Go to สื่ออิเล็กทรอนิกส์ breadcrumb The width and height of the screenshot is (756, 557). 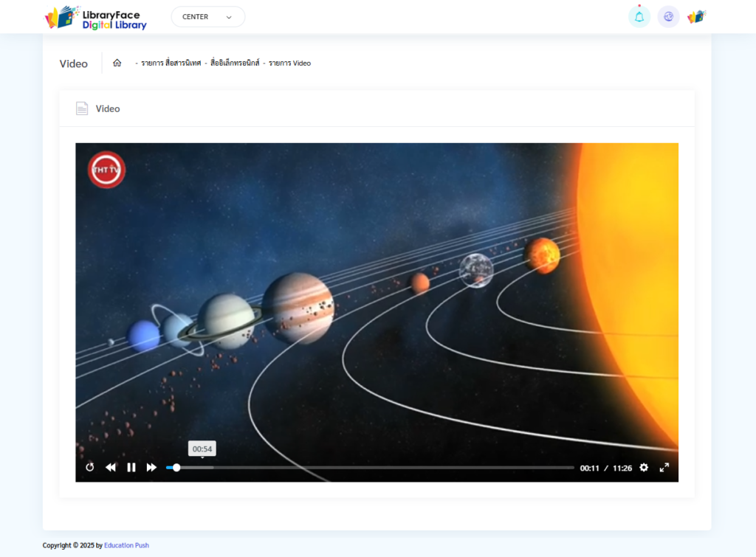(x=235, y=63)
